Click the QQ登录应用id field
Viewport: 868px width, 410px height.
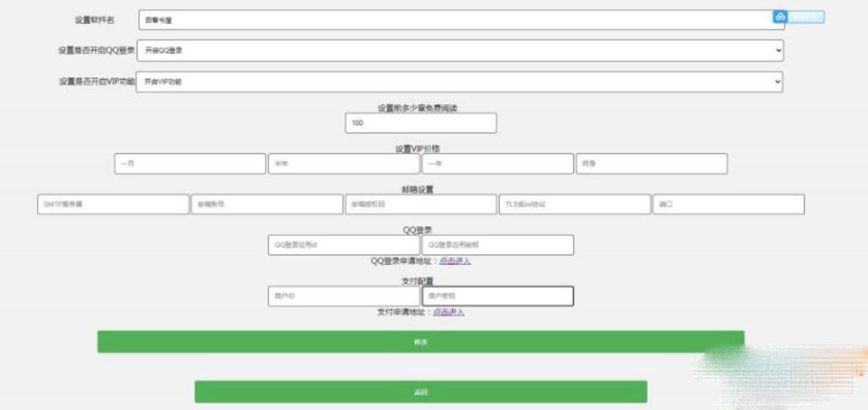343,245
